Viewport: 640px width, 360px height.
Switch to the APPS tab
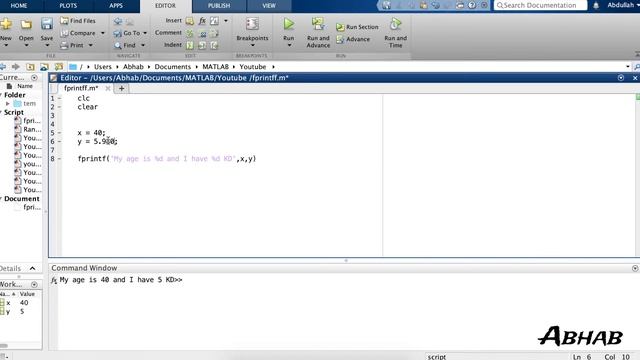(116, 6)
